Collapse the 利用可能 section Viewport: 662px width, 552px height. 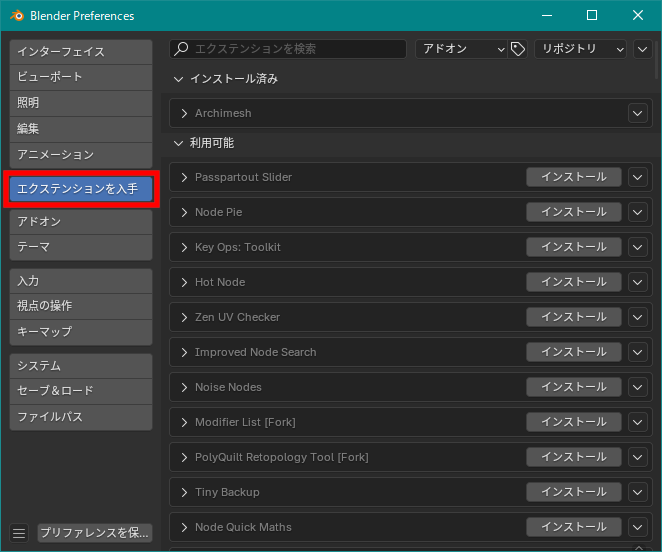click(179, 143)
